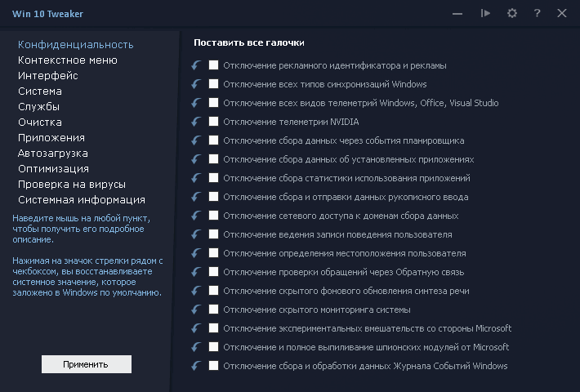Click Поставить все галочки to check all
This screenshot has width=580, height=392.
point(248,42)
